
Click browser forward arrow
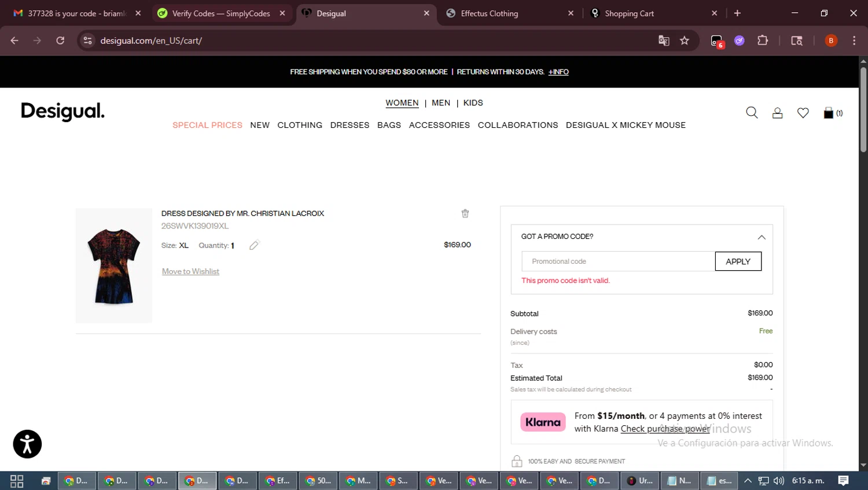pyautogui.click(x=37, y=40)
